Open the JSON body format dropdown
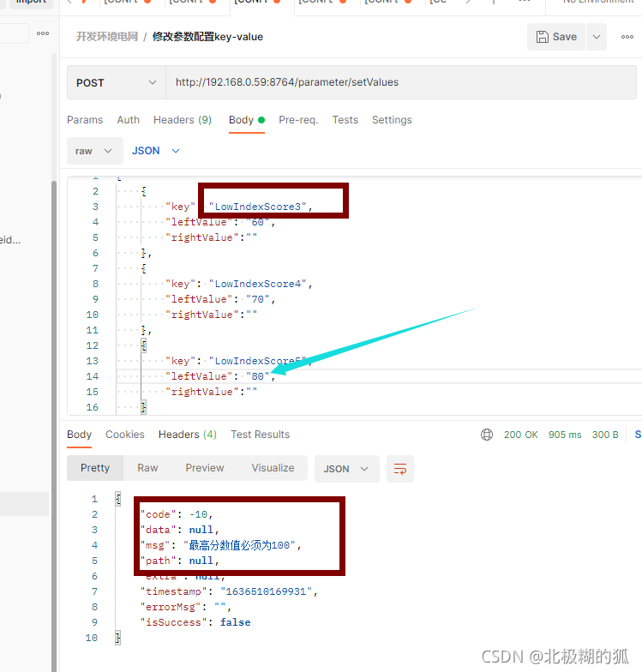 156,151
